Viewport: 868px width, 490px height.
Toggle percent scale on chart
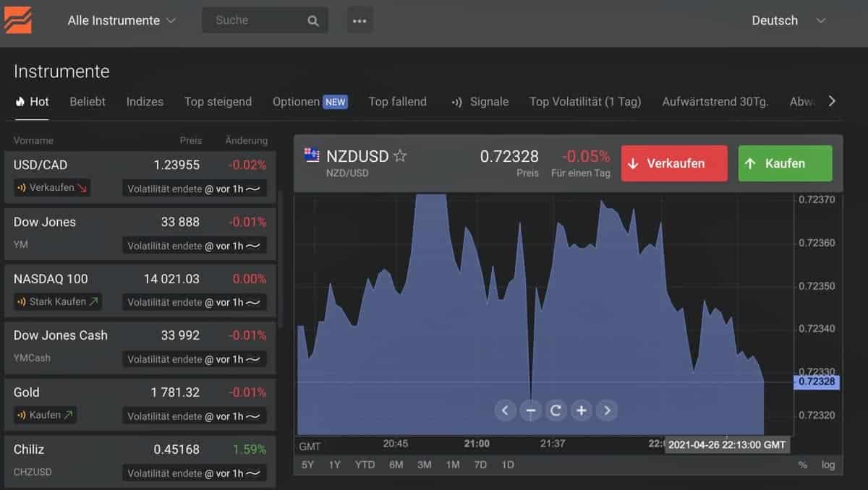(x=803, y=465)
